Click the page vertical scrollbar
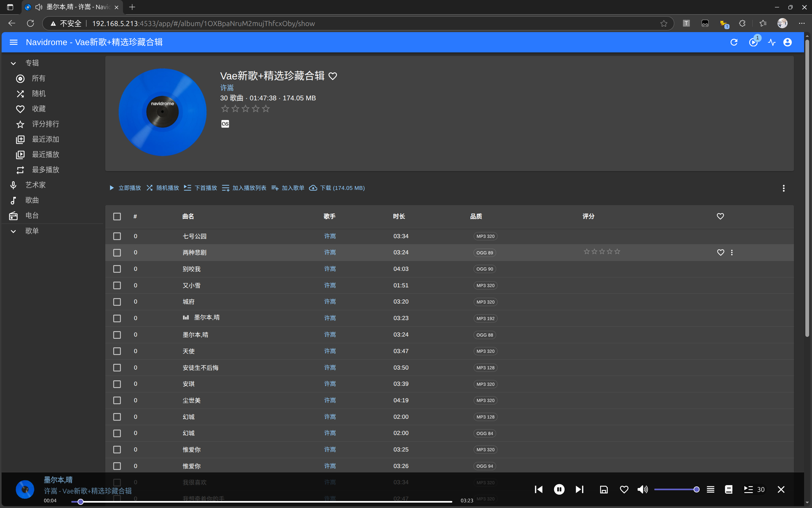Screen dimensions: 812x508 [807, 188]
